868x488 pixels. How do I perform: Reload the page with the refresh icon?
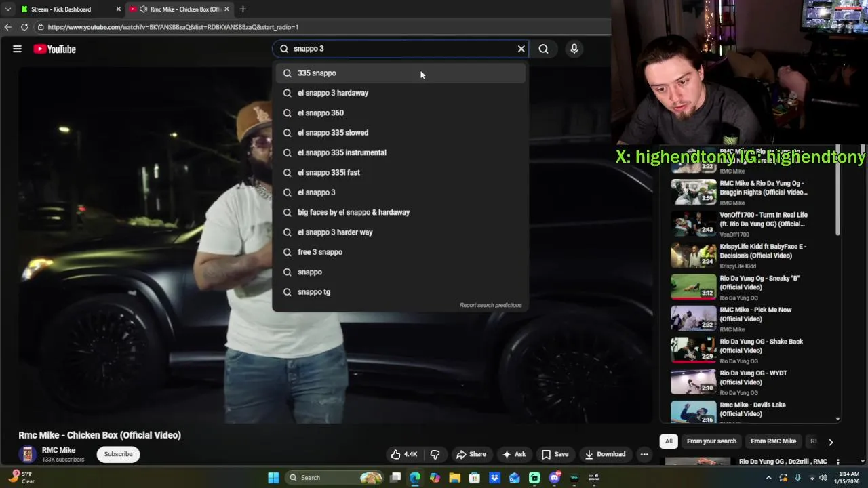click(x=24, y=27)
